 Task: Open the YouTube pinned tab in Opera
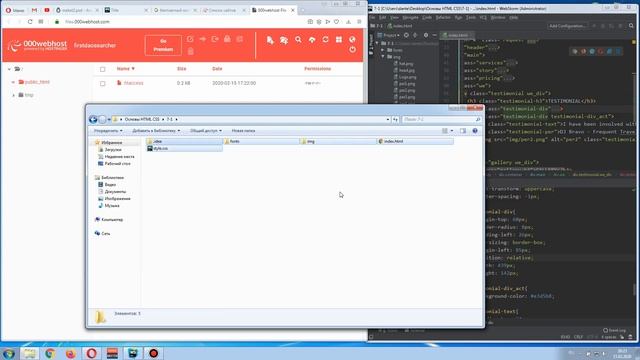(47, 10)
